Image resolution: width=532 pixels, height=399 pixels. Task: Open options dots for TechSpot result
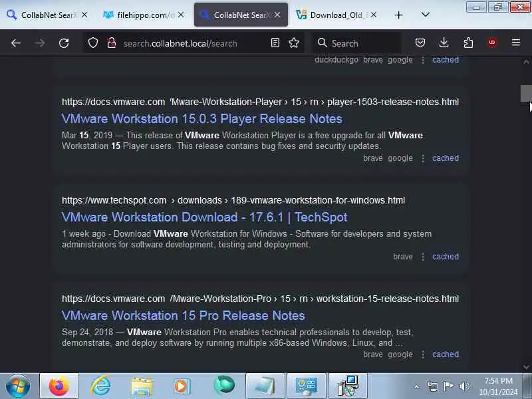pos(423,257)
